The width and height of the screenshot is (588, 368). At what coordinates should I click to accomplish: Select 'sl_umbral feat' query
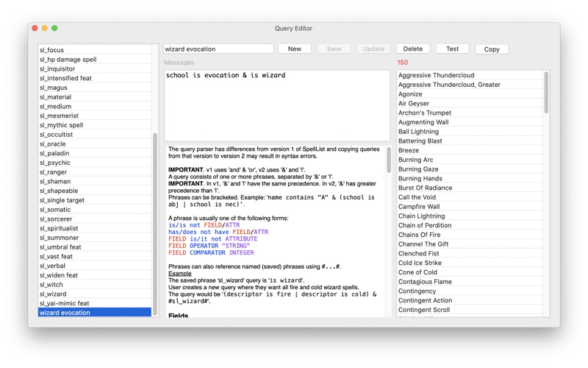click(x=95, y=247)
